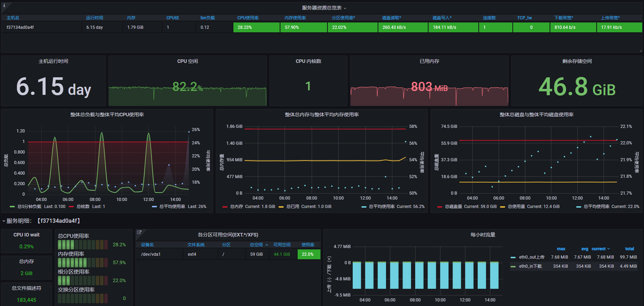Open the external link icon on the partition space panel
The height and width of the screenshot is (306, 644).
139,232
